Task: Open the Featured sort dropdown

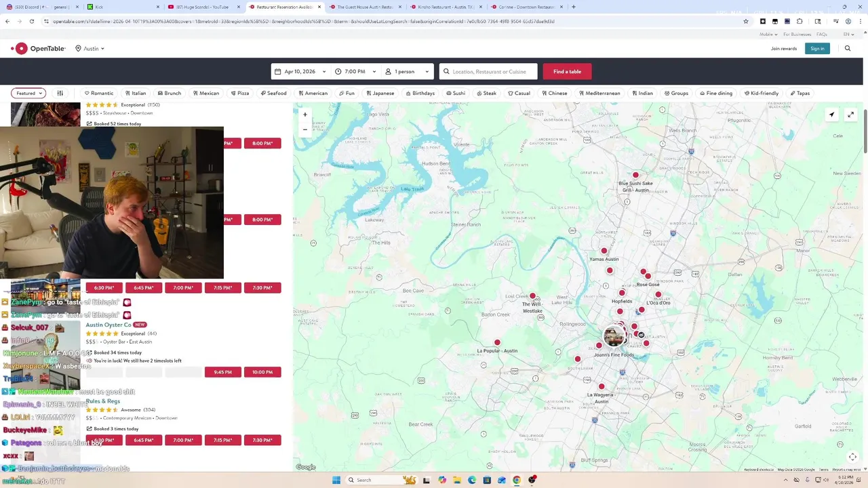Action: 28,93
